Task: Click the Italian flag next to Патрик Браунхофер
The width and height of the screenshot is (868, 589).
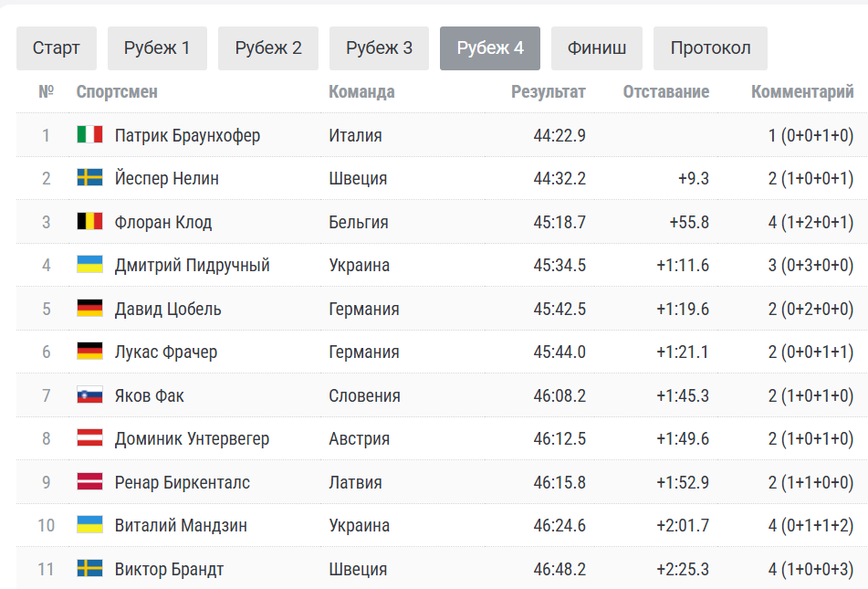Action: 89,135
